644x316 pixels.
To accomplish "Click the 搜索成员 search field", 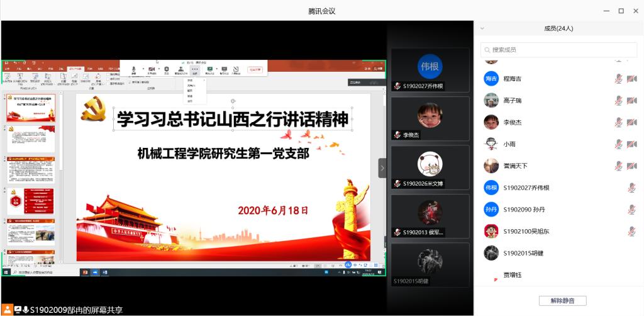I will pyautogui.click(x=558, y=50).
